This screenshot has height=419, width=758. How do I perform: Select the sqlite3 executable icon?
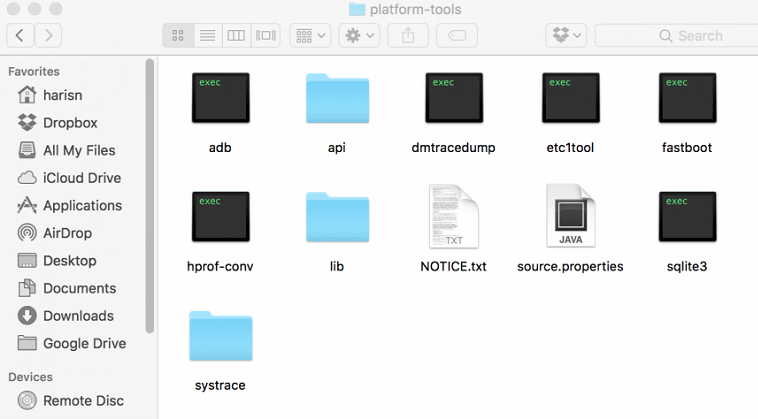point(687,217)
